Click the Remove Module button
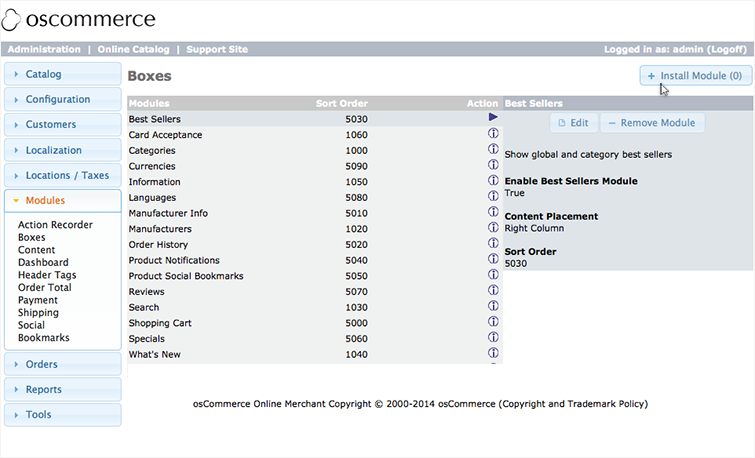 [652, 123]
